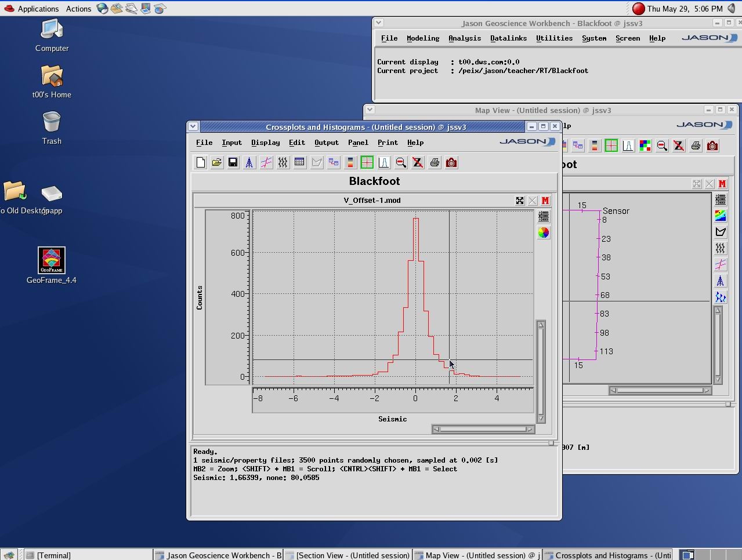This screenshot has width=742, height=560.
Task: Click legend list icon in Map View sidebar
Action: 721,199
